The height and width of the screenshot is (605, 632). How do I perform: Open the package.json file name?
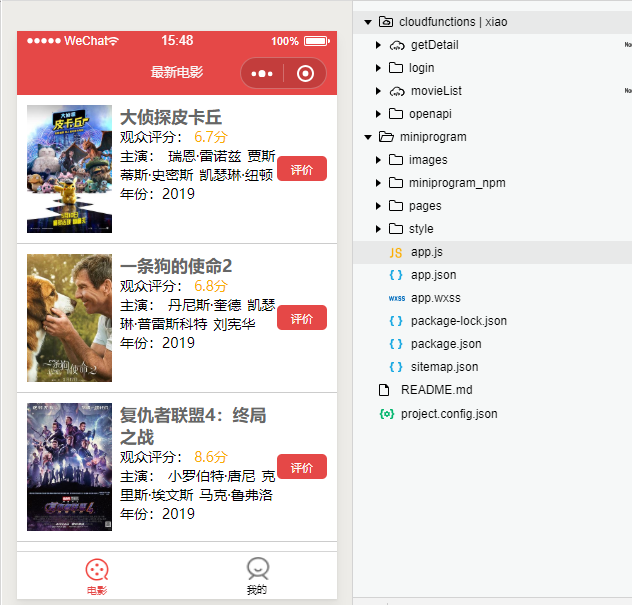446,344
